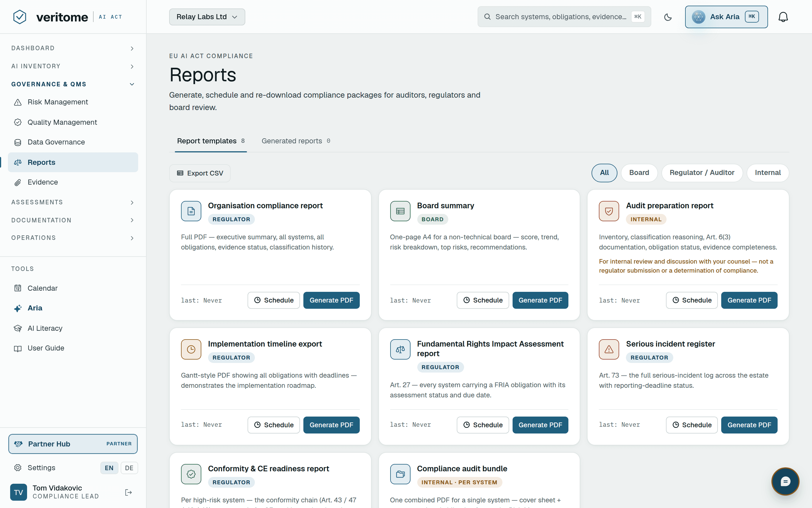Open Quality Management in the sidebar
This screenshot has width=812, height=508.
coord(73,122)
